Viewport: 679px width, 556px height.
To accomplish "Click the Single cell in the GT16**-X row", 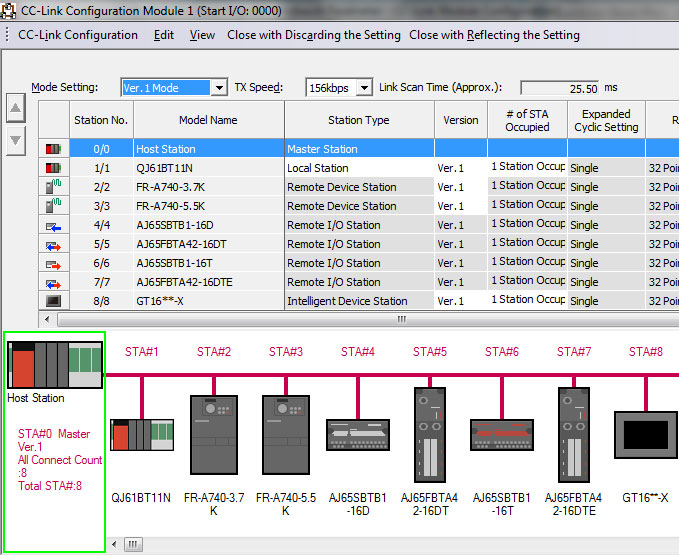I will [x=606, y=301].
